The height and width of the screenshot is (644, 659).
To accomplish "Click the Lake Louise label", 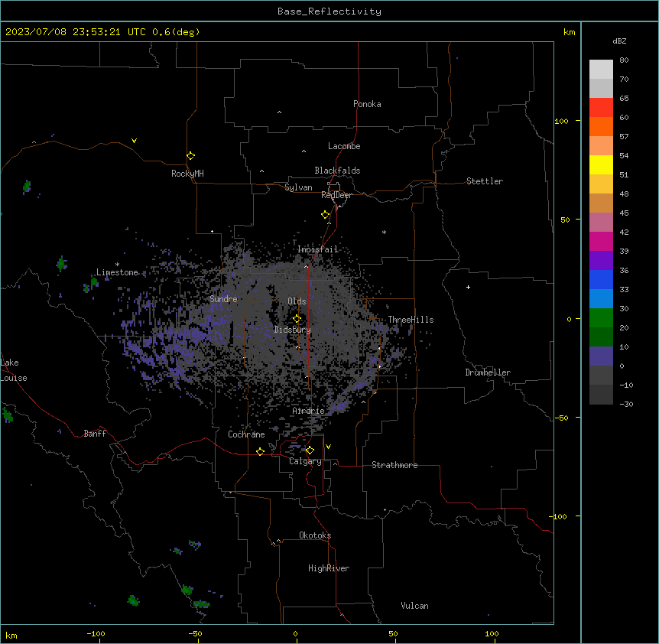I will (14, 370).
